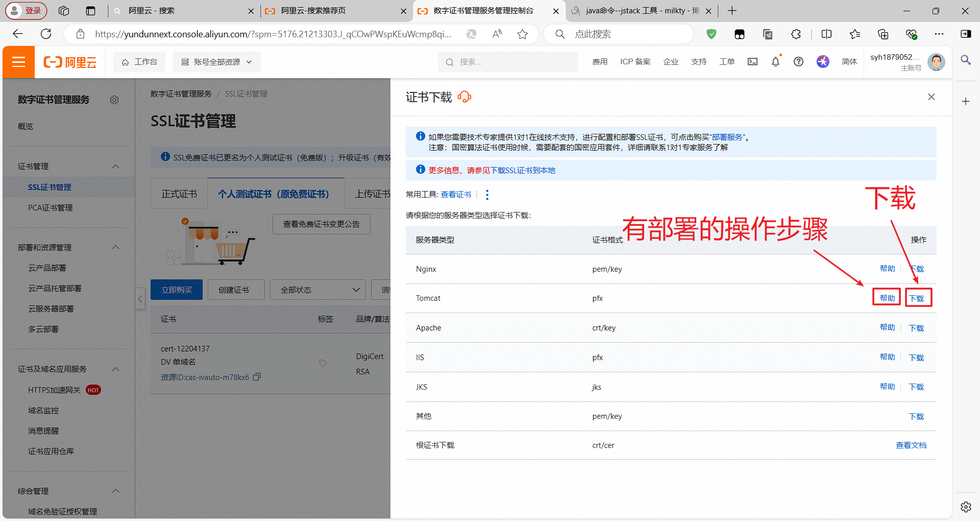
Task: Open the 部署服务 link
Action: click(x=727, y=137)
